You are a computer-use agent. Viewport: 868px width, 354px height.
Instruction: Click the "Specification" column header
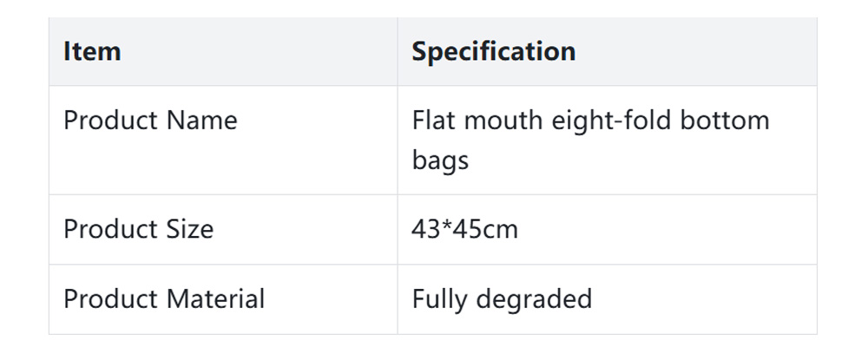(x=493, y=51)
